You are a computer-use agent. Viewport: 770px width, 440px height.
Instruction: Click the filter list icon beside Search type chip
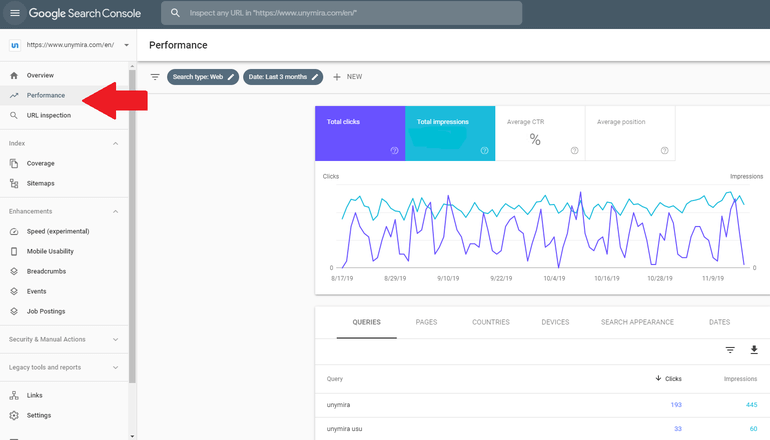coord(155,77)
